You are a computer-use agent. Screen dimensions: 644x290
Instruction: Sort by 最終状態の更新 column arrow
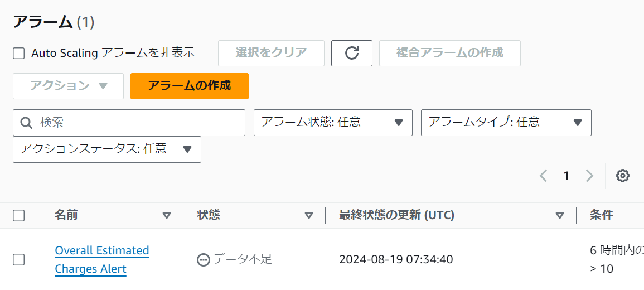tap(559, 215)
